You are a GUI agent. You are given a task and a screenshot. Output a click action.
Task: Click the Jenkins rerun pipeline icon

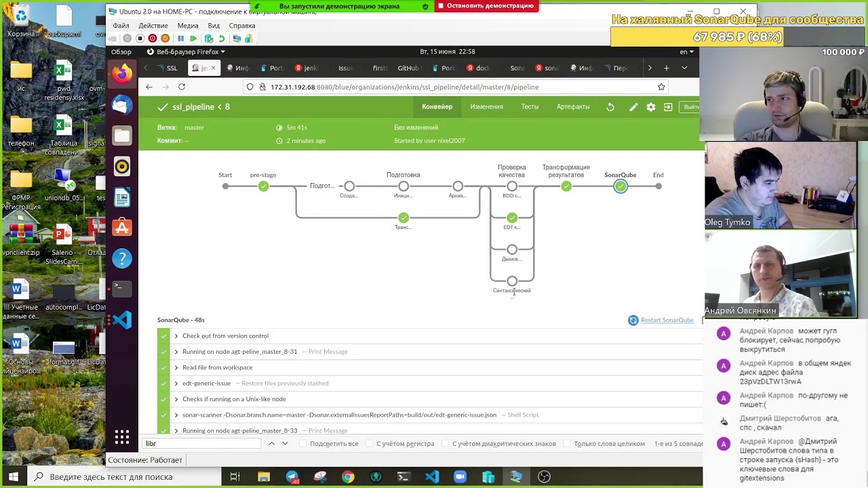(610, 107)
